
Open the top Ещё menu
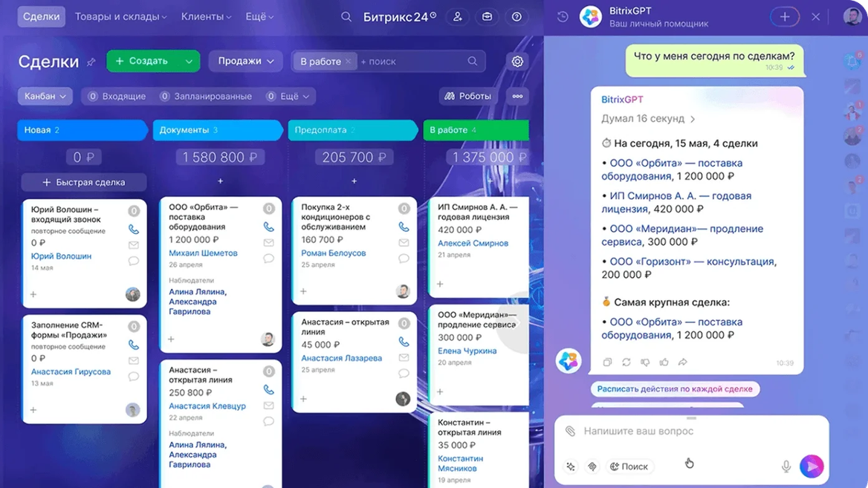pos(259,16)
